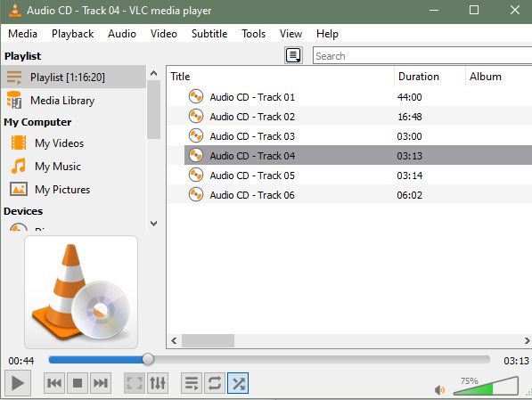Image resolution: width=532 pixels, height=400 pixels.
Task: Mute audio via the speaker icon
Action: click(439, 390)
